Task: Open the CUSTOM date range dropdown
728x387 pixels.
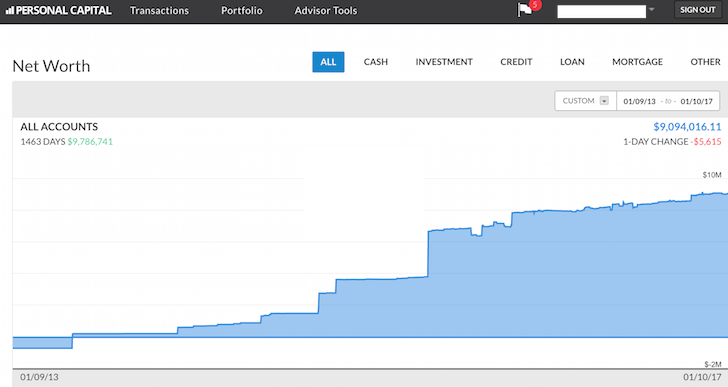Action: coord(585,101)
